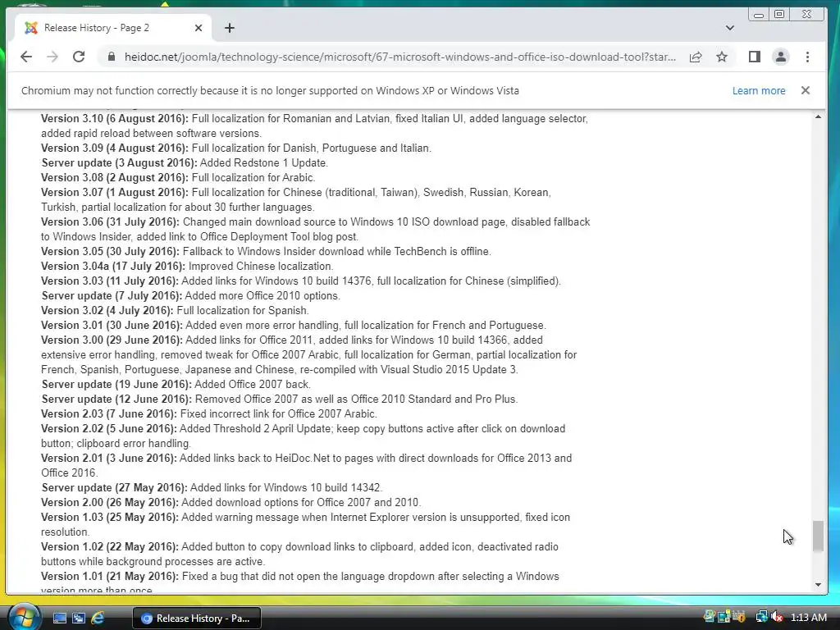Launch Internet Explorer from quick launch
Viewport: 840px width, 630px height.
coord(98,619)
